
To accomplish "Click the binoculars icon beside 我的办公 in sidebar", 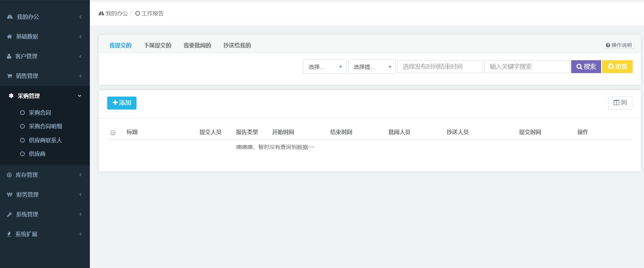I will (10, 17).
